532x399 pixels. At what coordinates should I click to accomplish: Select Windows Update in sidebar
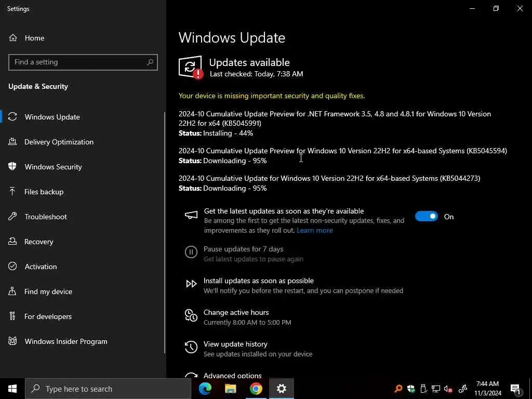[52, 117]
